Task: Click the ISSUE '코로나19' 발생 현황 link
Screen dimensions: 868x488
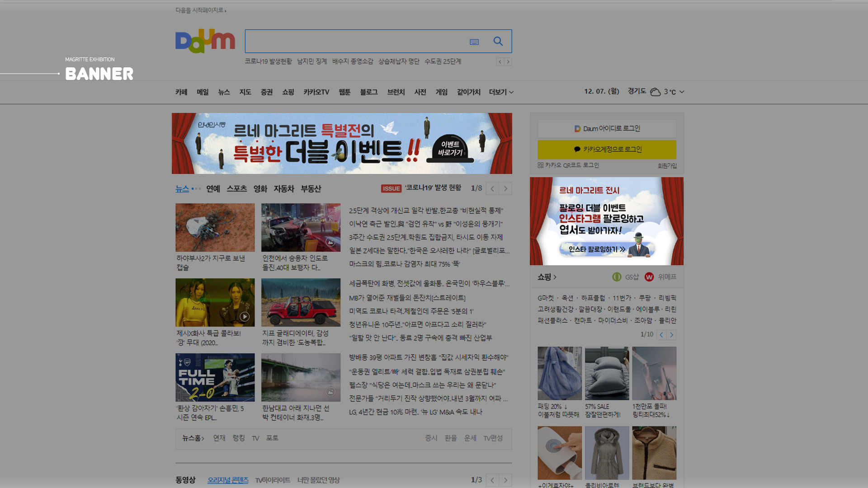Action: tap(421, 188)
